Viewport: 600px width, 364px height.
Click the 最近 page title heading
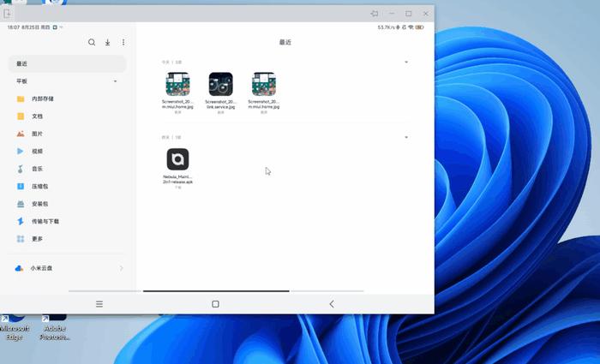pos(285,42)
